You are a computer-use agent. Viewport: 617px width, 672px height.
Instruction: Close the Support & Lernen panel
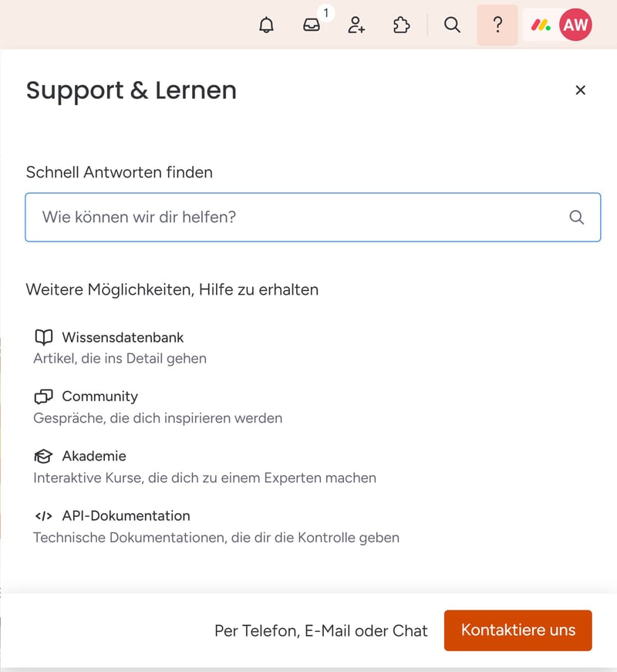[x=581, y=90]
